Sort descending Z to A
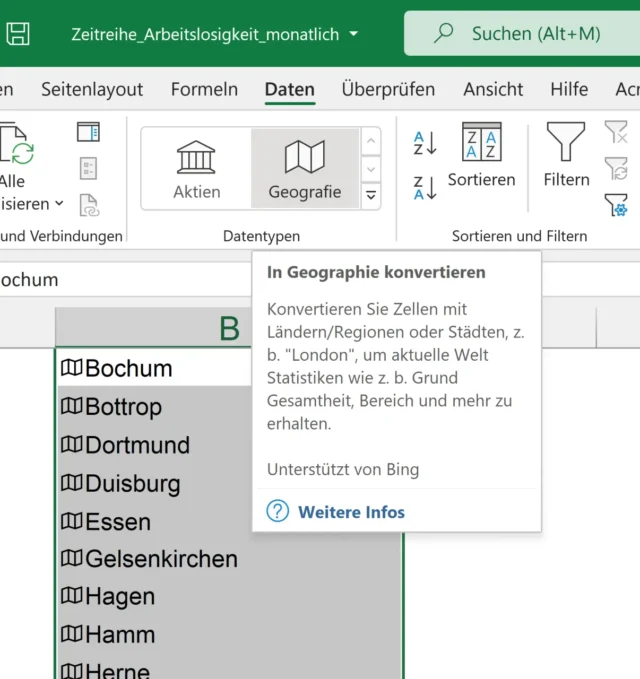The width and height of the screenshot is (640, 679). click(425, 187)
